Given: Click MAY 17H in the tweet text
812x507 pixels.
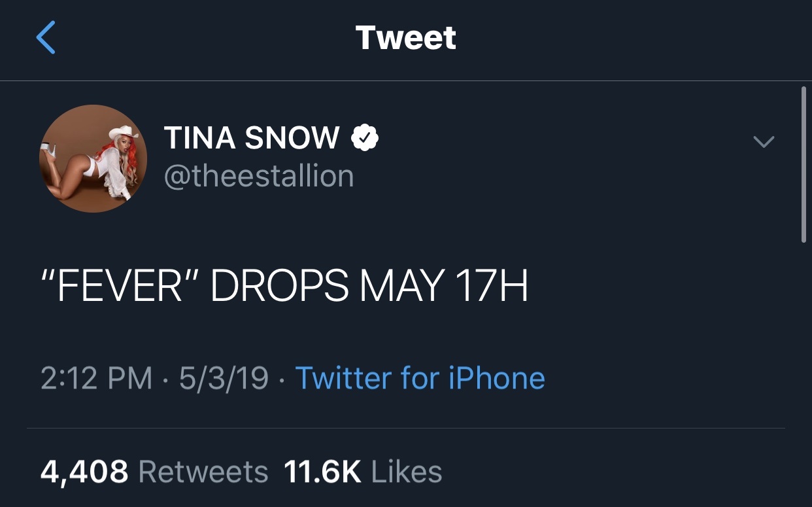Looking at the screenshot, I should click(443, 286).
